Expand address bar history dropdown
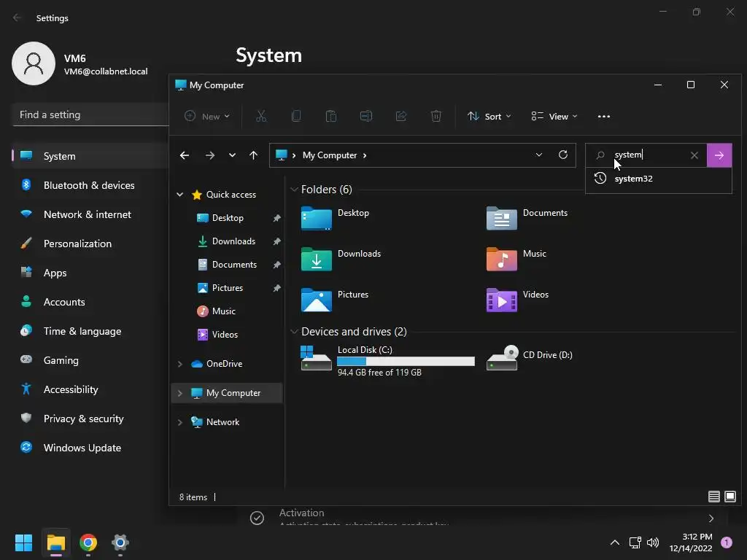The height and width of the screenshot is (560, 747). point(539,155)
